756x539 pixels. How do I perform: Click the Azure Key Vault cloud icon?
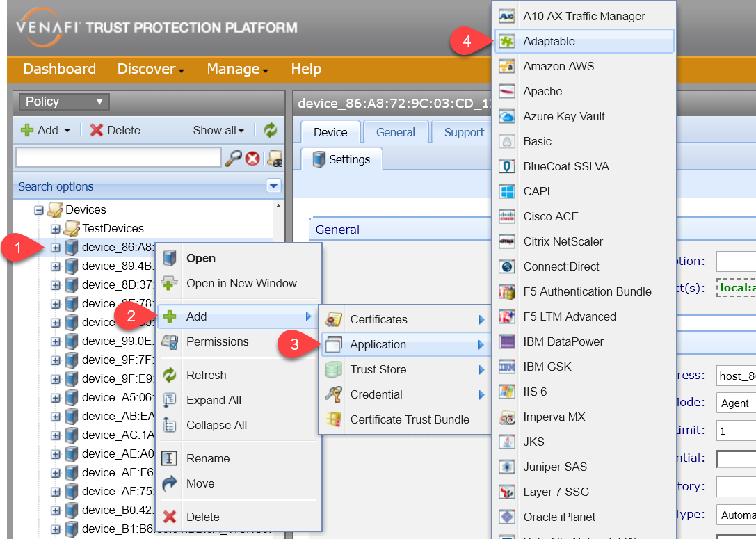[x=508, y=116]
